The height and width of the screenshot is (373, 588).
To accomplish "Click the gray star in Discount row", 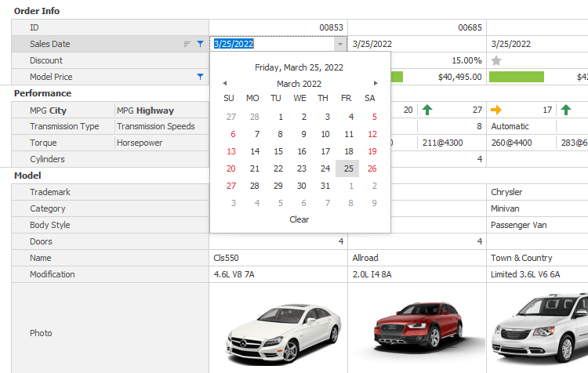I will tap(495, 60).
